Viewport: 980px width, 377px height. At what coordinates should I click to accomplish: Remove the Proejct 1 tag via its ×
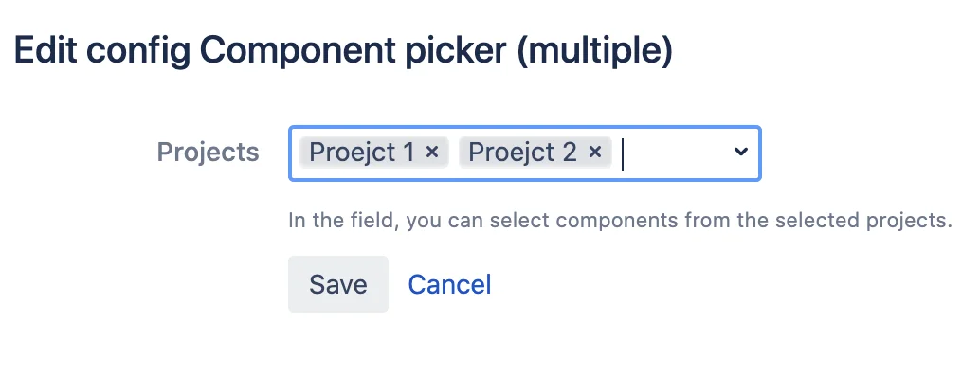432,152
